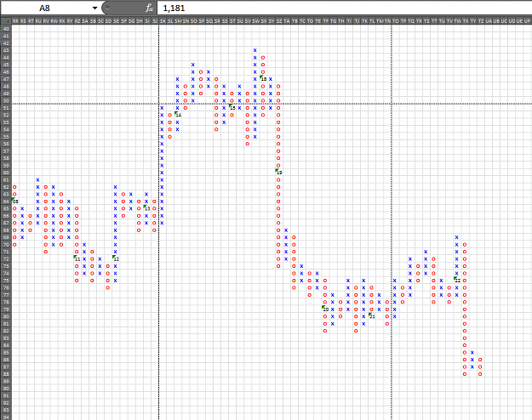Click the Select All corner triangle

click(6, 21)
